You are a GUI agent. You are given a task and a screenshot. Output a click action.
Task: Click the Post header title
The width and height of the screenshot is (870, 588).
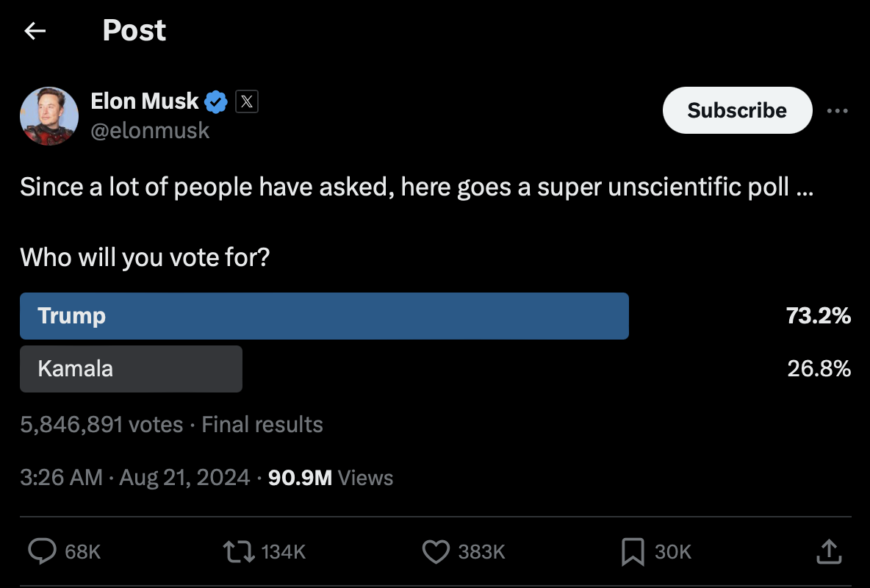click(134, 30)
